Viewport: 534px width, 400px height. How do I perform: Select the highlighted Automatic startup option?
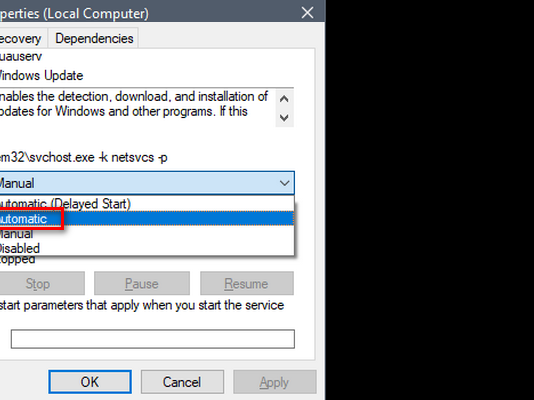[x=147, y=219]
